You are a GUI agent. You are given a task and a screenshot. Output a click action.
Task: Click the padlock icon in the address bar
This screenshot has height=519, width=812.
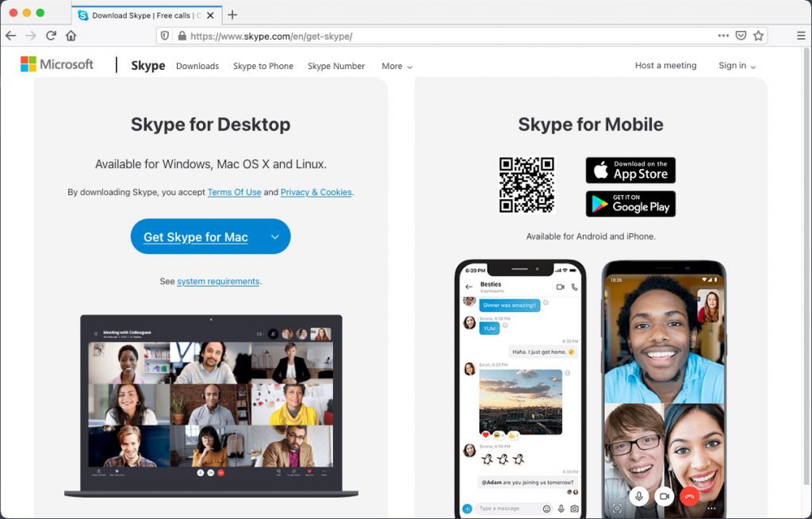(x=183, y=36)
